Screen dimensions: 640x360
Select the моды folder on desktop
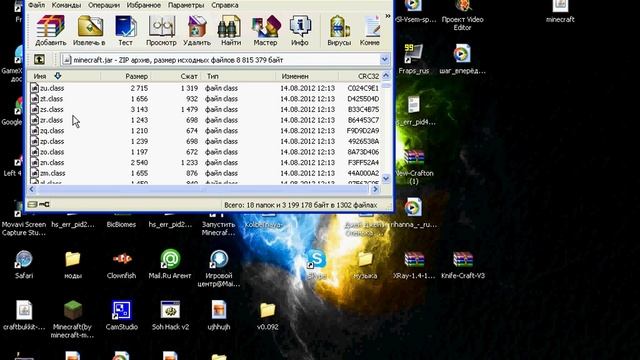click(x=73, y=264)
